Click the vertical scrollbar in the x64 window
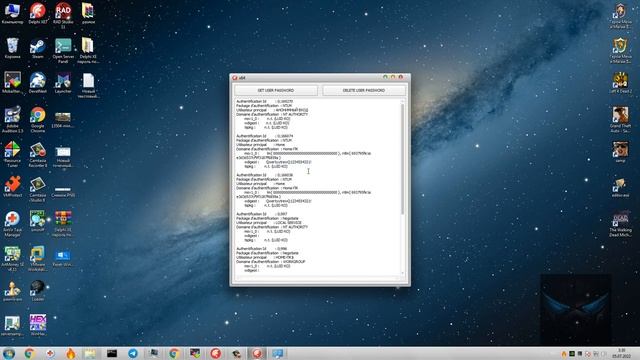The width and height of the screenshot is (640, 360). point(403,187)
